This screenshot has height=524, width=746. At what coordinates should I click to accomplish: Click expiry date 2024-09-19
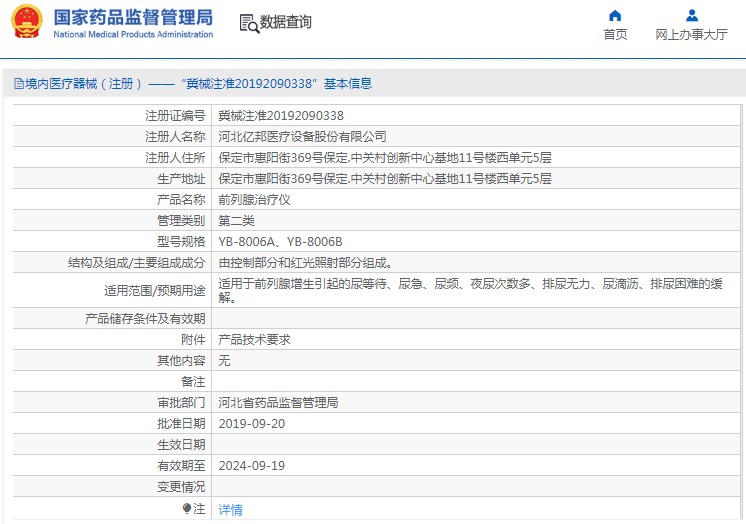coord(252,465)
